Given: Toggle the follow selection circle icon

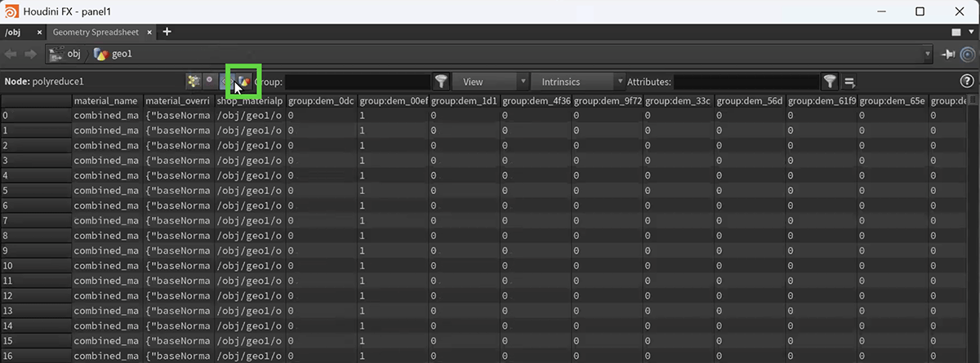Looking at the screenshot, I should point(968,54).
